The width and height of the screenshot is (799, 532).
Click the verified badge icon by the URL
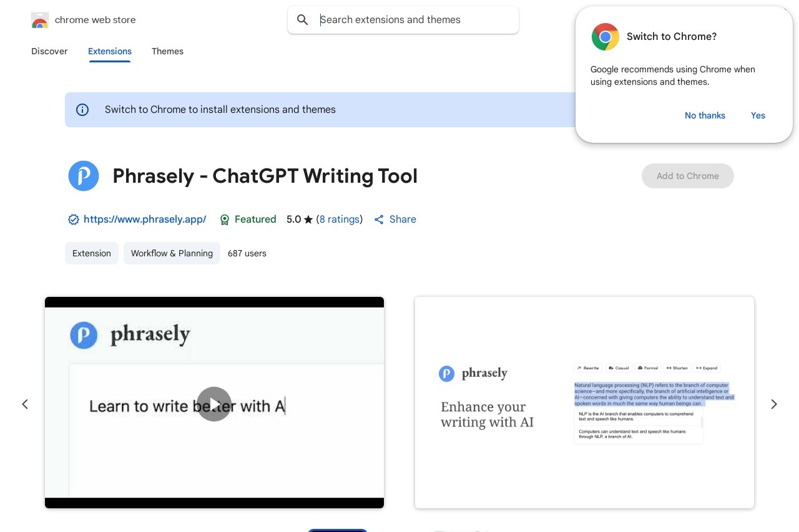[74, 220]
